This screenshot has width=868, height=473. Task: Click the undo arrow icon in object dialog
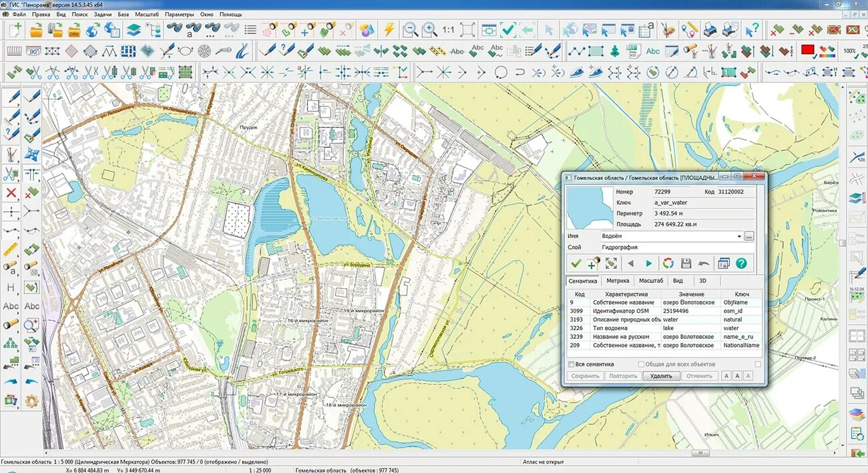704,264
